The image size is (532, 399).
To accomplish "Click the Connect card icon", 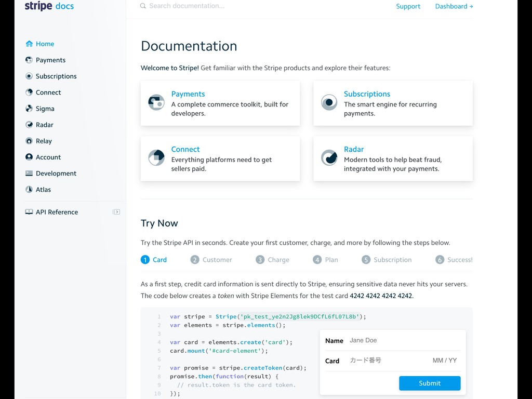I will 156,157.
